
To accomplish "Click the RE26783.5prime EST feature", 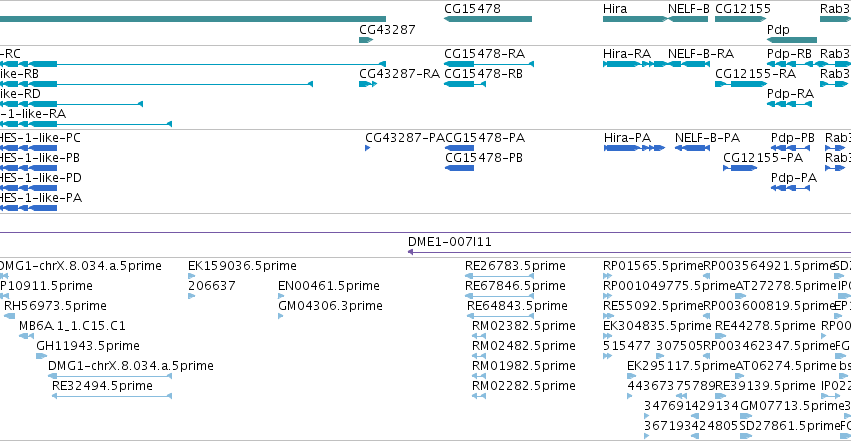I will pos(499,276).
